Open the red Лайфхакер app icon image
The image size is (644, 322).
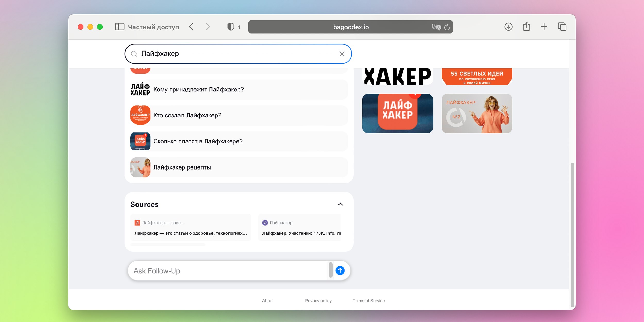397,113
